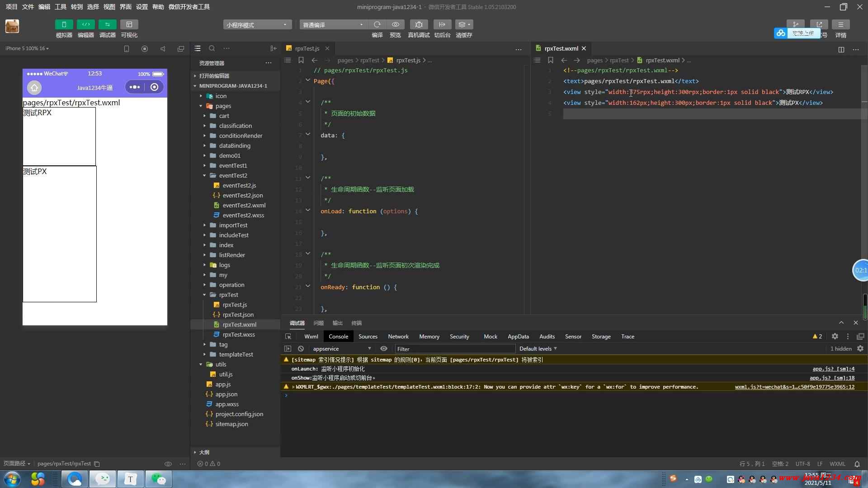
Task: Click the mini program capsule close circle
Action: (x=154, y=87)
